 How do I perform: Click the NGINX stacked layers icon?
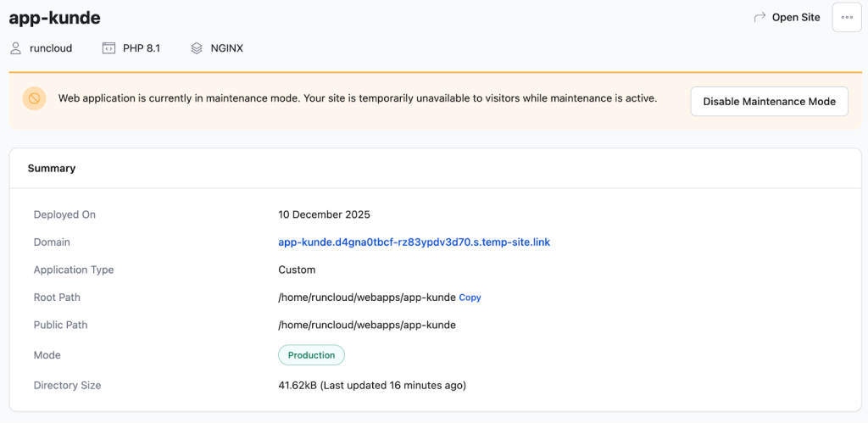coord(197,48)
